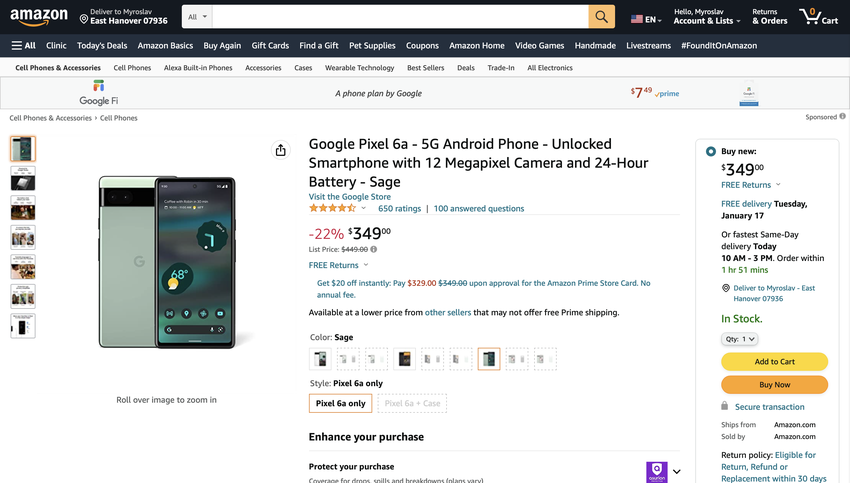
Task: Open the Qty quantity dropdown
Action: click(x=739, y=339)
